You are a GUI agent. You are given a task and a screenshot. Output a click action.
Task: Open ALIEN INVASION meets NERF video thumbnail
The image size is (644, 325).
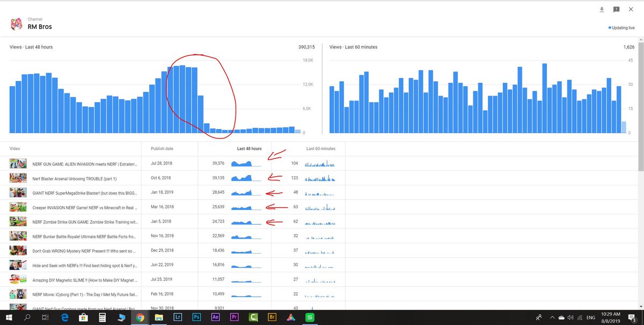click(x=18, y=163)
